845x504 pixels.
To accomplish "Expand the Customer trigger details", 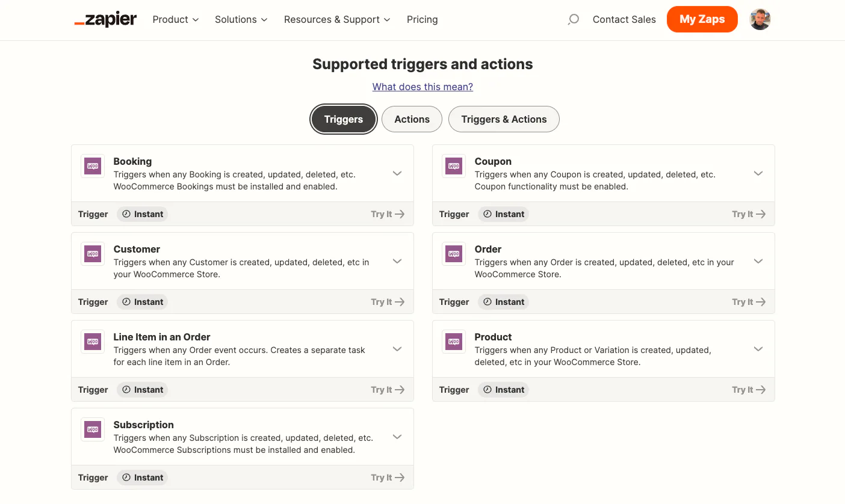I will pos(397,261).
